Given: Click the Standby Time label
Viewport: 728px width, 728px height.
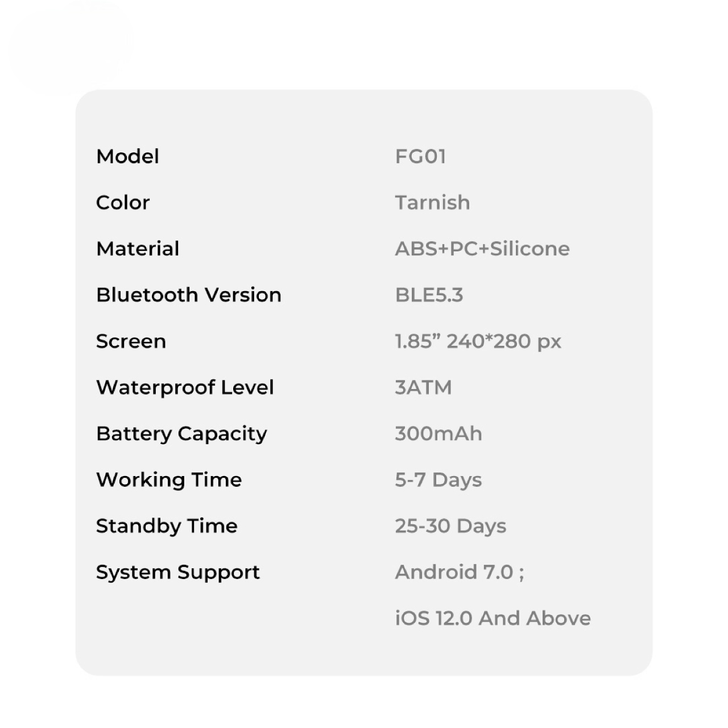Looking at the screenshot, I should pyautogui.click(x=167, y=526).
